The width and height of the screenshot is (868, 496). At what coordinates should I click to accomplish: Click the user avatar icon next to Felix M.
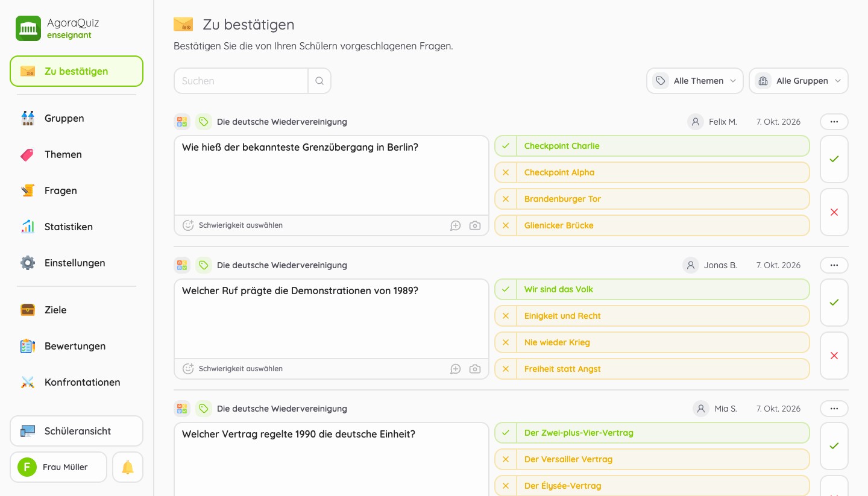pyautogui.click(x=696, y=122)
